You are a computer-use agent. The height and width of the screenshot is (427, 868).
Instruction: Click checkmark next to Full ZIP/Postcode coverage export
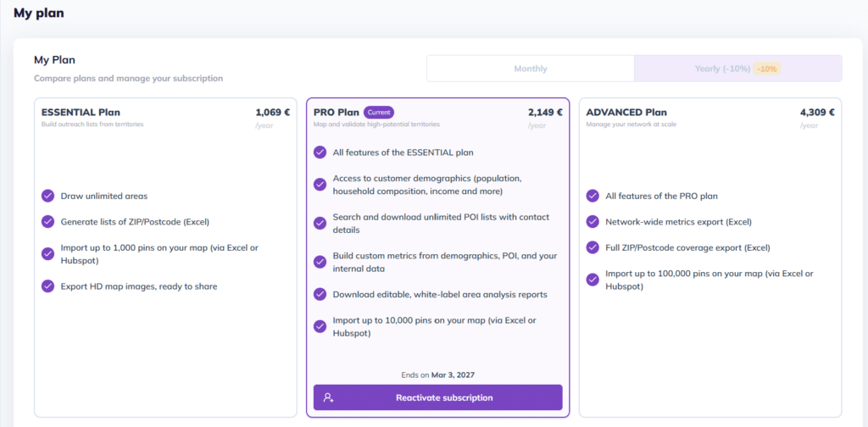tap(593, 247)
